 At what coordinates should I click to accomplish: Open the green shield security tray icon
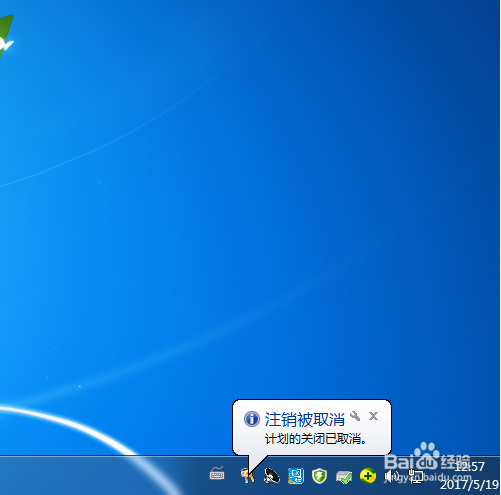pyautogui.click(x=319, y=476)
